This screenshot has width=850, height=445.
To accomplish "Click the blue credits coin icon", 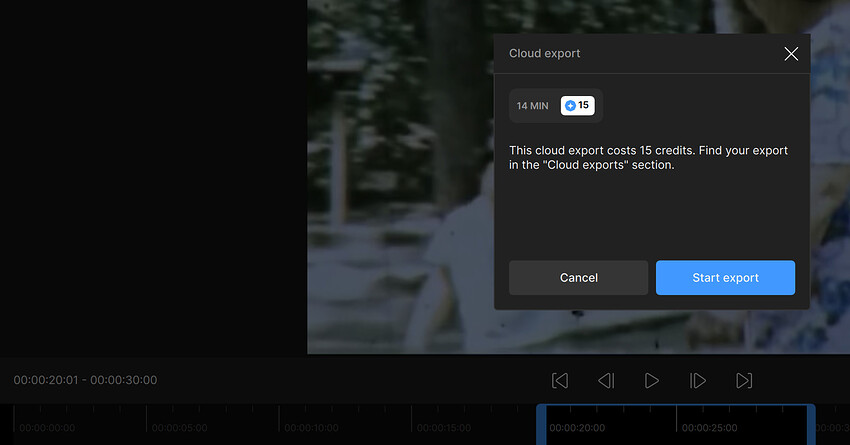I will click(x=570, y=106).
